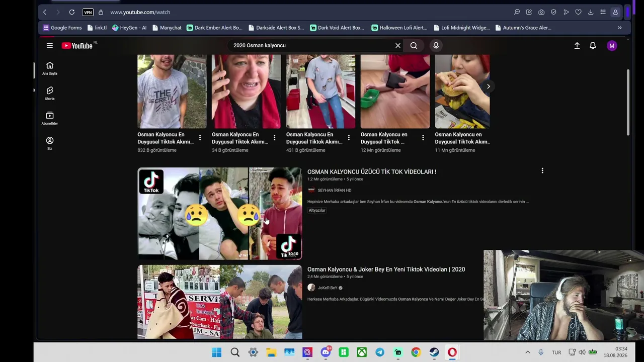Image resolution: width=644 pixels, height=362 pixels.
Task: Open the short with 12 Mn görüntüleme
Action: tap(395, 92)
